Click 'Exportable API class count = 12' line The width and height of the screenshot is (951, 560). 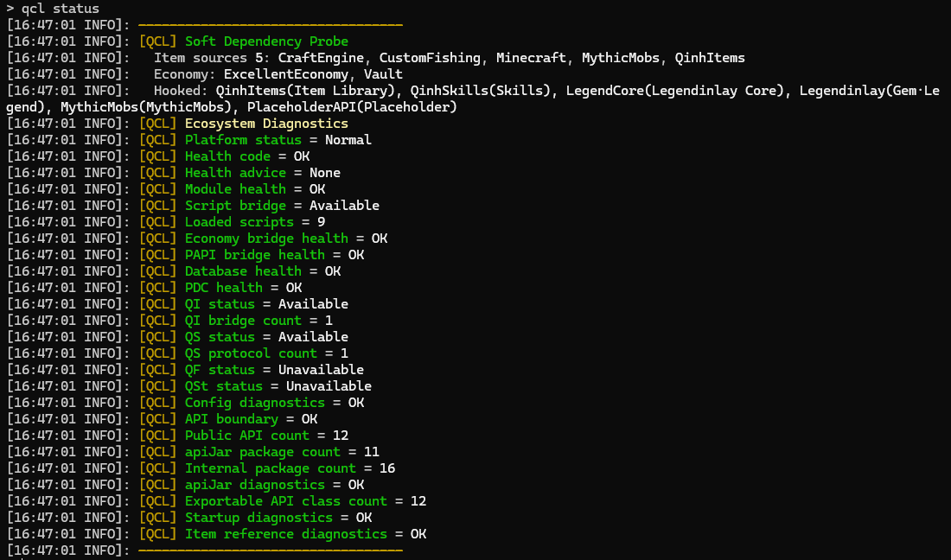coord(306,500)
